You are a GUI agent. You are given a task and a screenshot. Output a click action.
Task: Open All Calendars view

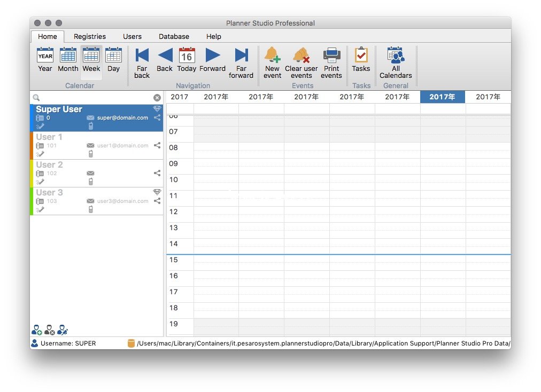396,62
